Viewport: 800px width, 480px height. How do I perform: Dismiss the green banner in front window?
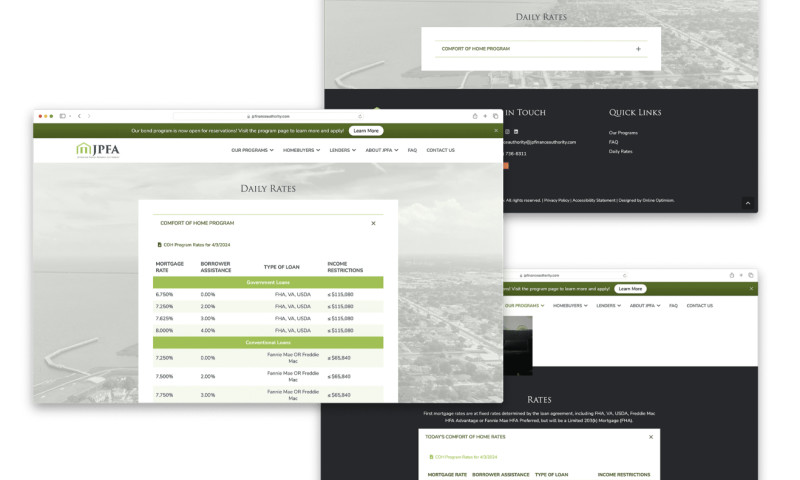click(x=496, y=131)
